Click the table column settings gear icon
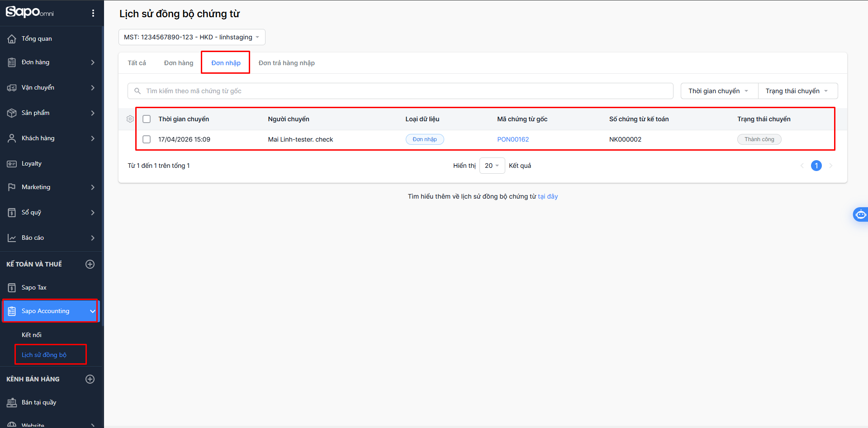This screenshot has width=868, height=428. pos(130,119)
